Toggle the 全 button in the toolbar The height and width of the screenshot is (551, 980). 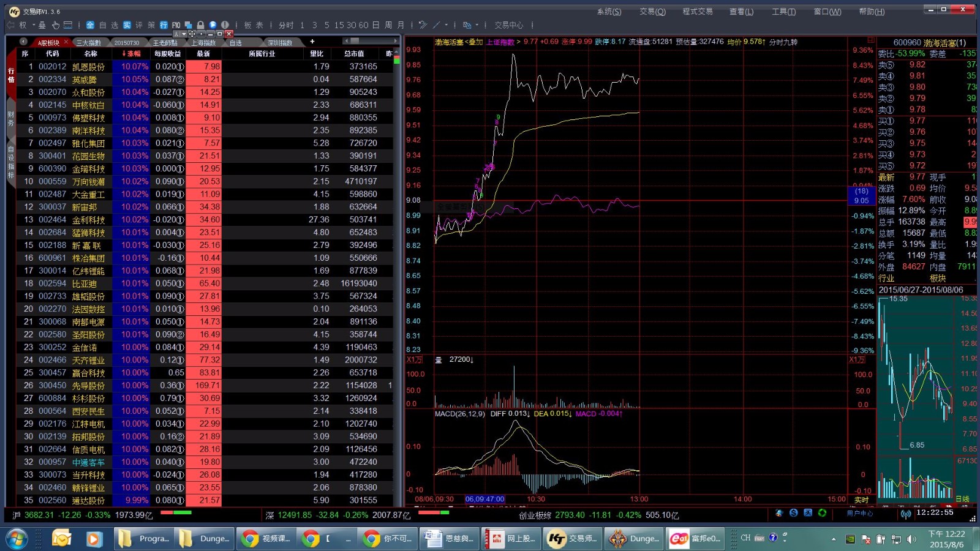click(x=90, y=25)
